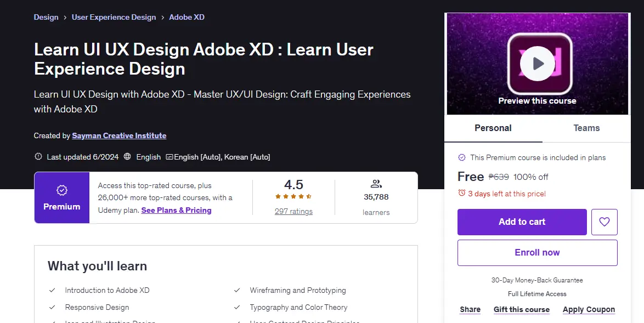644x323 pixels.
Task: Click the premium check icon in sidebar
Action: pyautogui.click(x=462, y=157)
